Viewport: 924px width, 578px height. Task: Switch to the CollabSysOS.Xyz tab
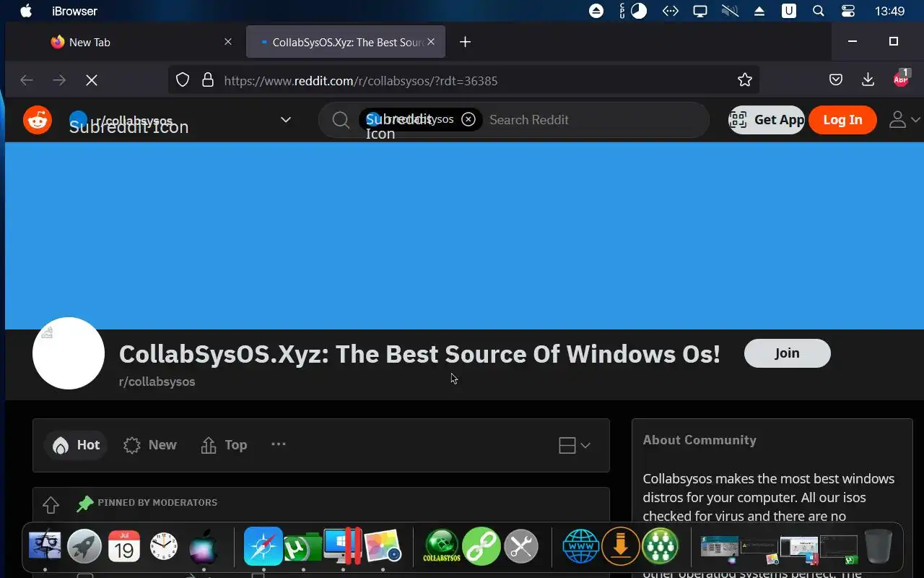click(x=346, y=42)
